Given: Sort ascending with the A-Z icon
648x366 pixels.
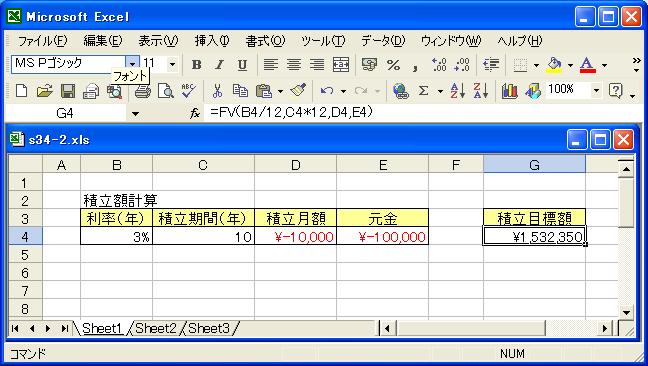Looking at the screenshot, I should (458, 90).
